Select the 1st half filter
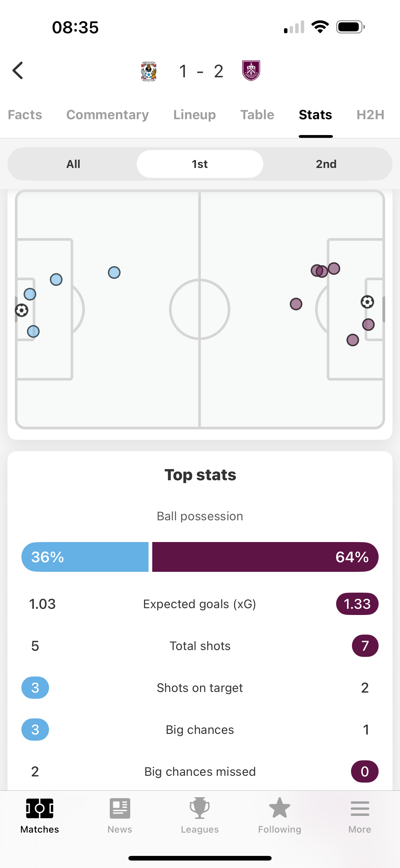 200,164
